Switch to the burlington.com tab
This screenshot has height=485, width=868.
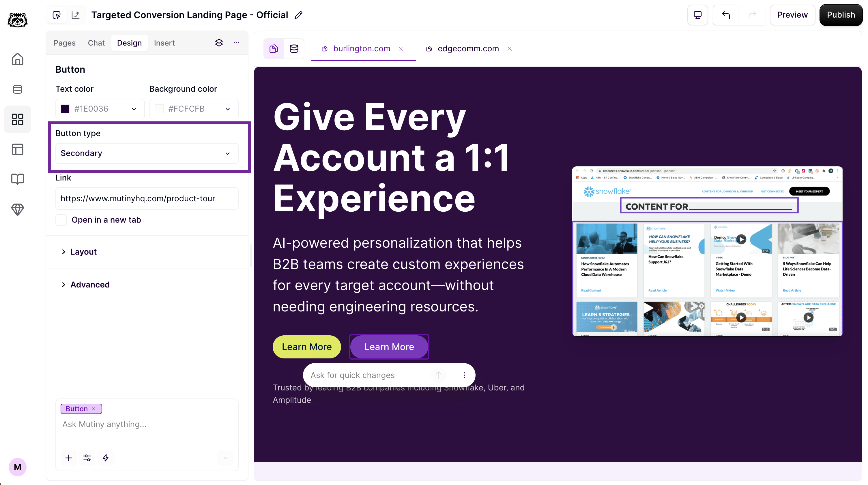[361, 49]
